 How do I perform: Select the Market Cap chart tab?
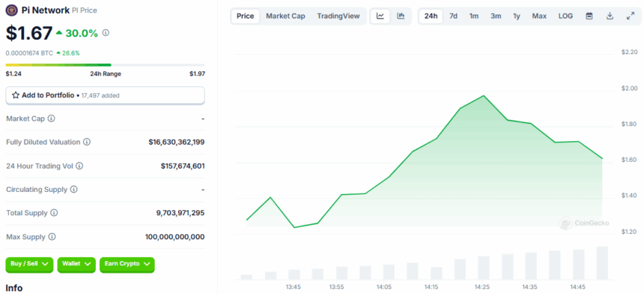(285, 16)
